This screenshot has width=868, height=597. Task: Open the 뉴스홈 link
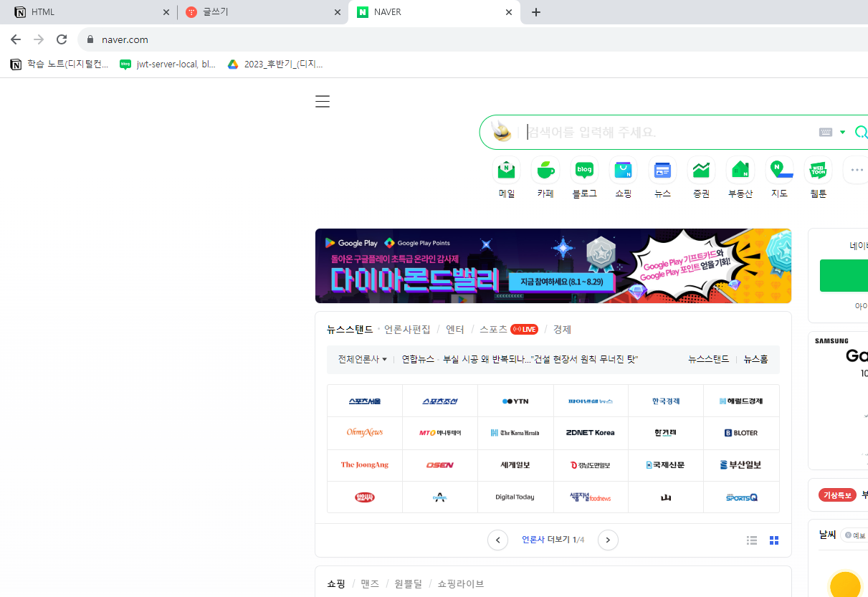click(x=755, y=359)
